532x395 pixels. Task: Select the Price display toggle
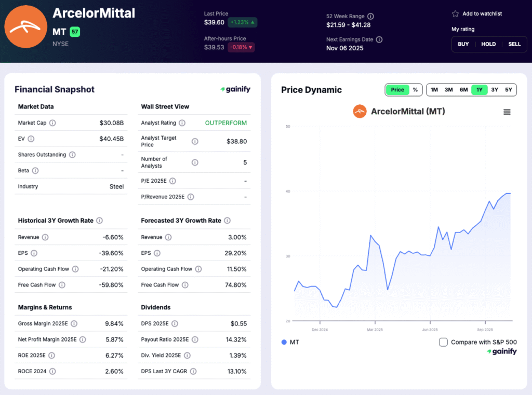tap(397, 89)
